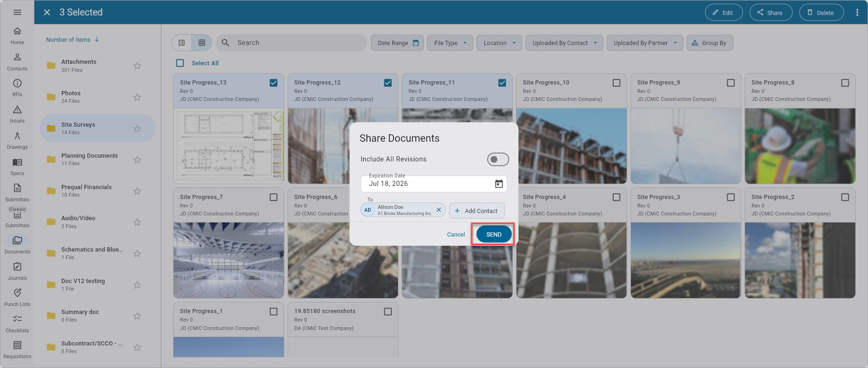Star the Planning Documents folder
Screen dimensions: 868x368
coord(137,160)
